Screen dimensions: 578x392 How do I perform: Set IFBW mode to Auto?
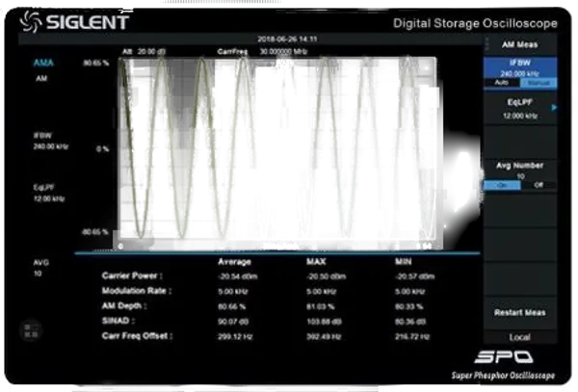coord(502,83)
